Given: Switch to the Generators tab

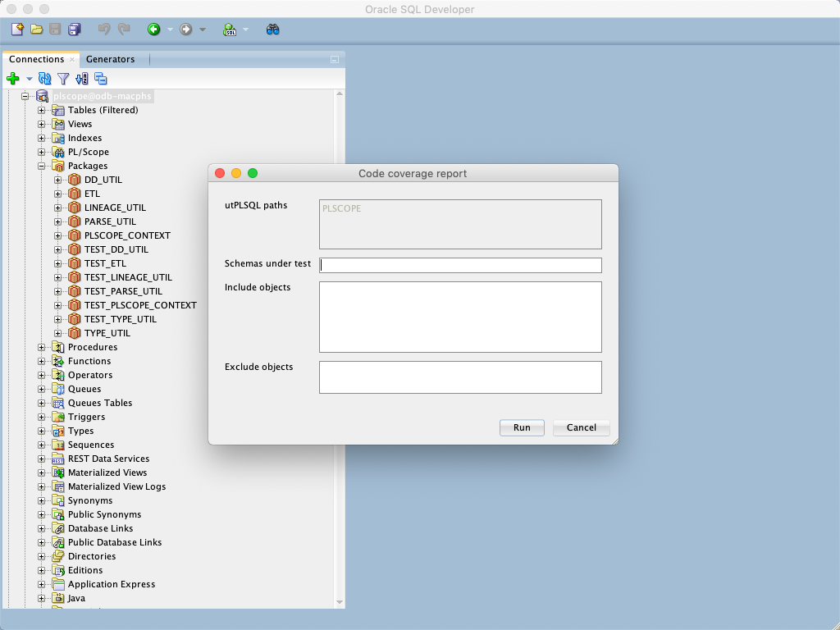Looking at the screenshot, I should click(110, 59).
